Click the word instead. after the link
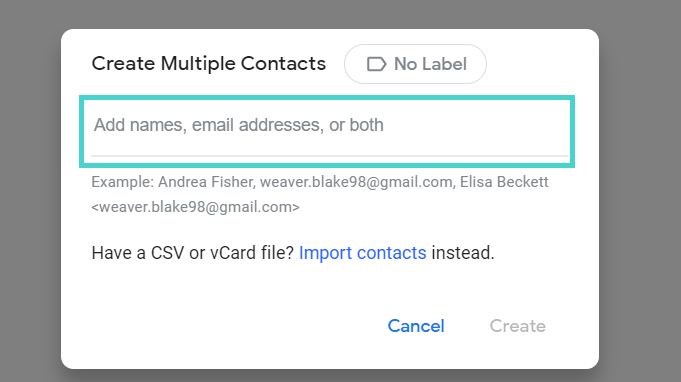This screenshot has height=382, width=681. pyautogui.click(x=463, y=253)
